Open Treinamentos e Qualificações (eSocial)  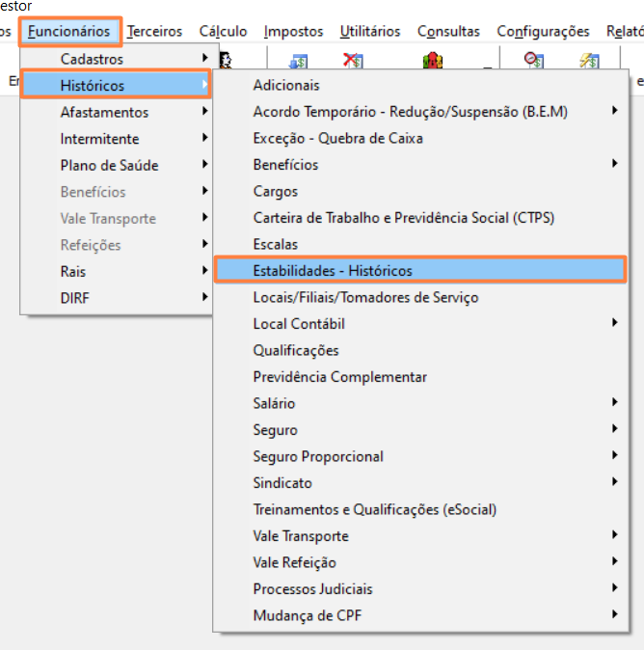375,509
